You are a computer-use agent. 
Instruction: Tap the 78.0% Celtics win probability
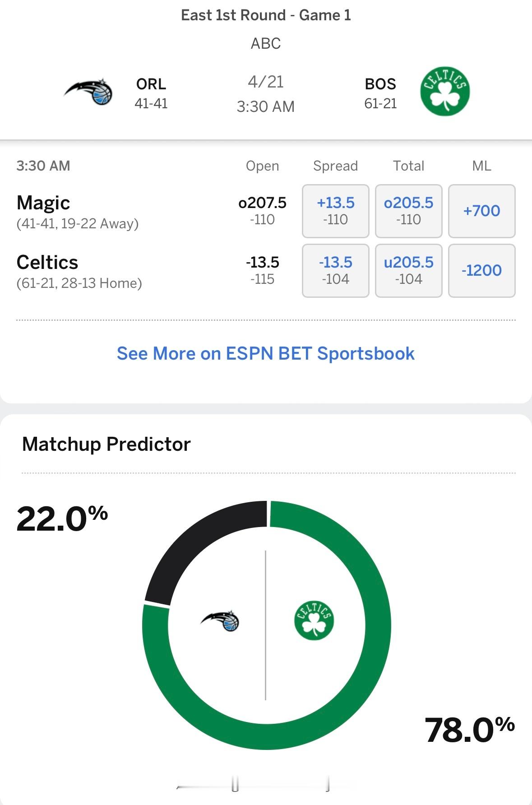point(470,730)
